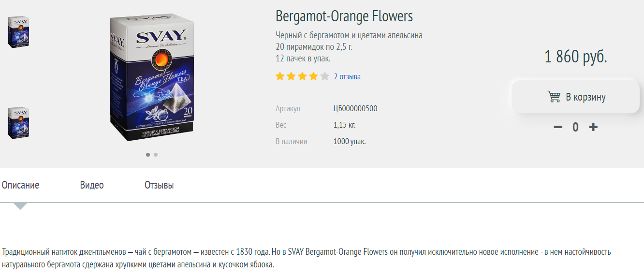Switch to the Отзывы tab
Image resolution: width=644 pixels, height=278 pixels.
(159, 185)
